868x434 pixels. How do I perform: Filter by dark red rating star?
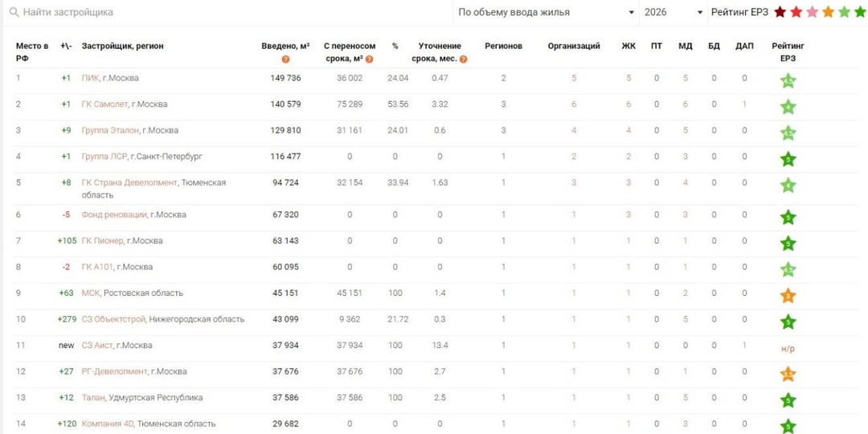780,12
